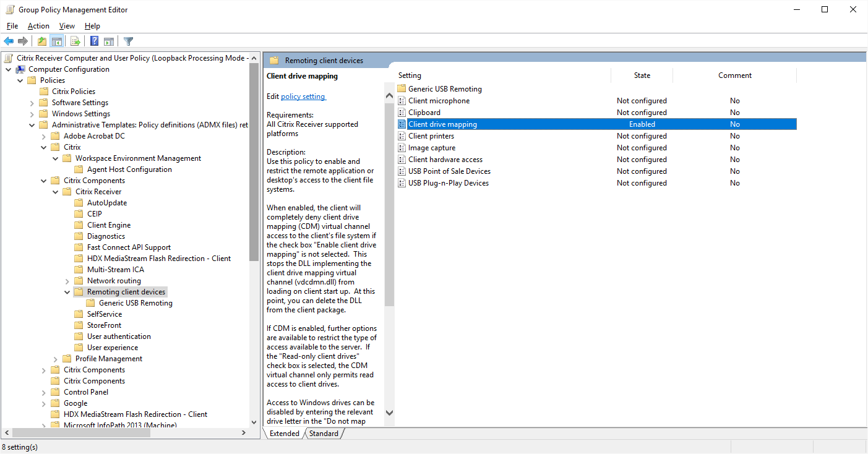Click the AutoUpdate folder icon

tap(79, 203)
